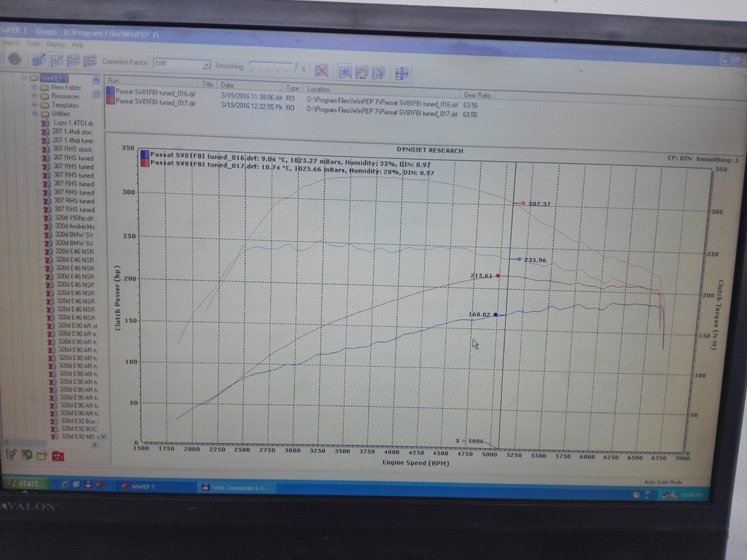Select the 307 RHS stock file
Viewport: 747px width, 560px height.
point(73,149)
